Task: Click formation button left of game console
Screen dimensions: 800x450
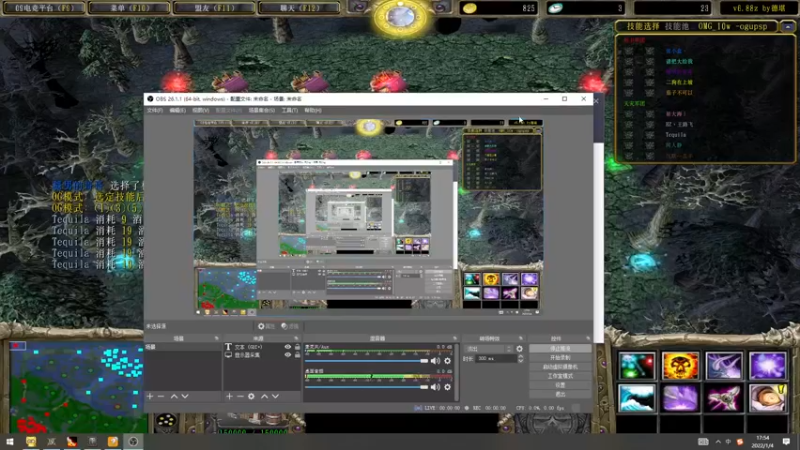Action: (x=166, y=421)
